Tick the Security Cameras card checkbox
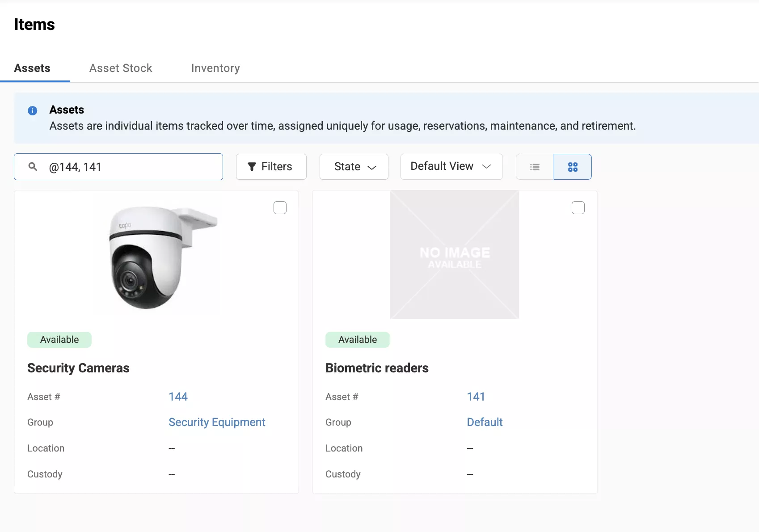759x532 pixels. coord(280,208)
